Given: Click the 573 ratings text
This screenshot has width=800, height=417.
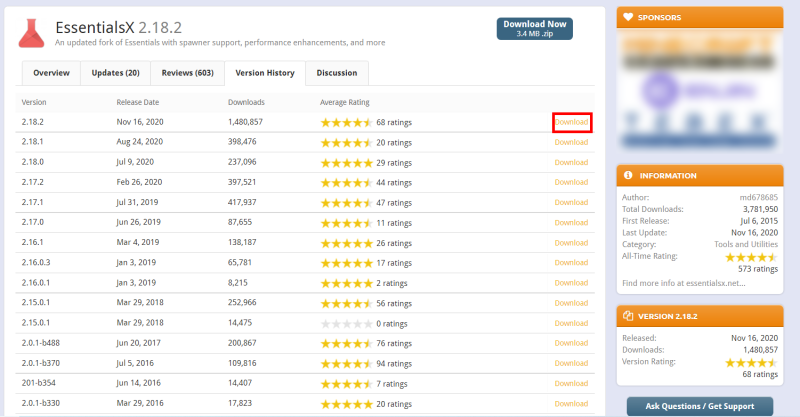Looking at the screenshot, I should click(758, 269).
